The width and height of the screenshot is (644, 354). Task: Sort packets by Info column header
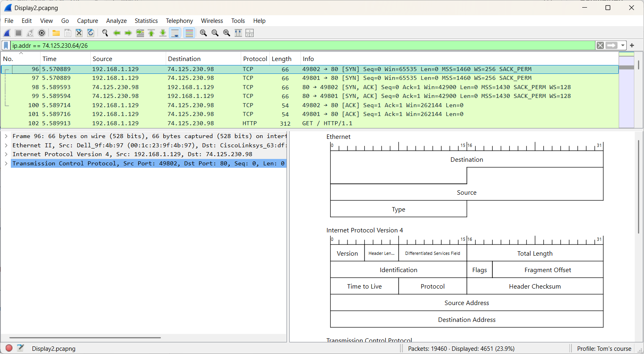tap(459, 59)
